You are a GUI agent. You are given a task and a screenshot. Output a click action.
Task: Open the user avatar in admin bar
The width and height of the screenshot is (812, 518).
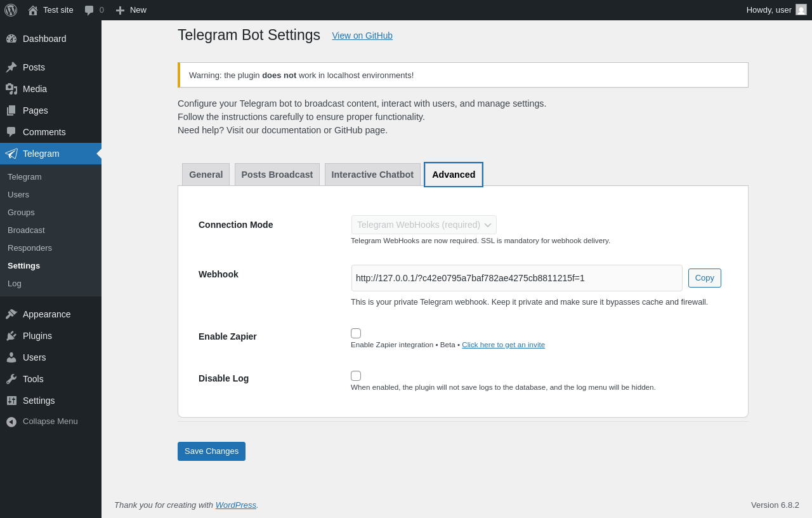click(801, 10)
